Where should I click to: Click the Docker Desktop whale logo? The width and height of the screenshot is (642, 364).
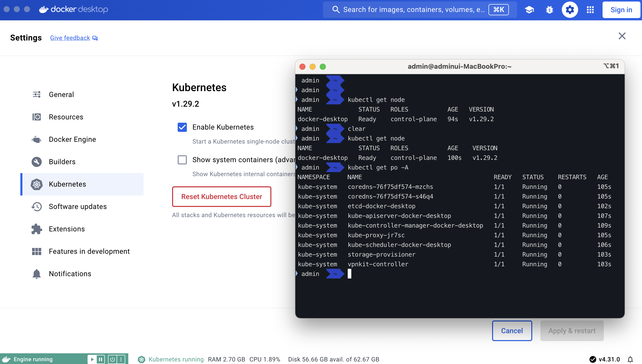tap(44, 9)
